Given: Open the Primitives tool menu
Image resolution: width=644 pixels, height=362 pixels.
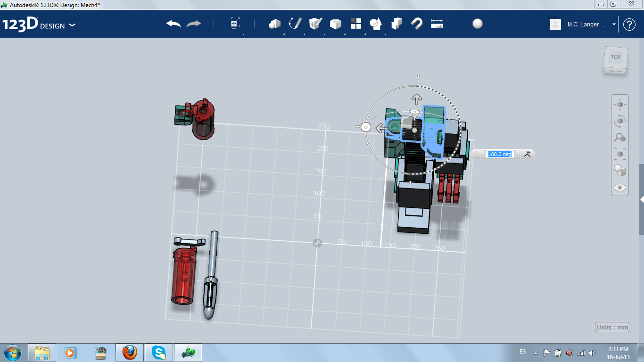Looking at the screenshot, I should click(274, 24).
